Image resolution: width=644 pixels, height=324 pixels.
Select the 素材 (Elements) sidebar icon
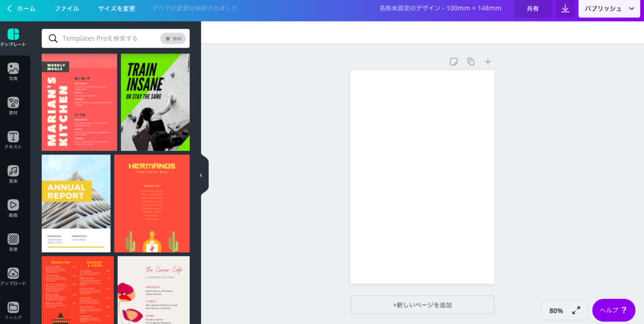point(14,106)
